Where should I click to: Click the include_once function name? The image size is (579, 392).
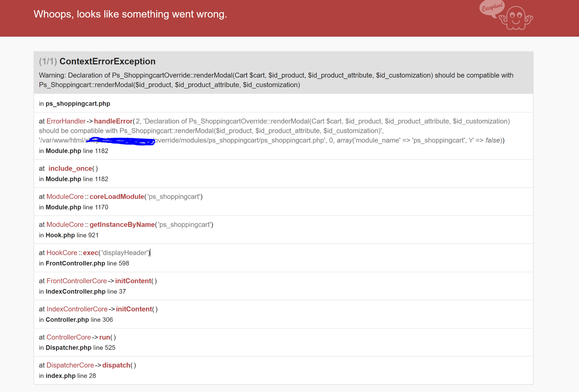pyautogui.click(x=70, y=169)
